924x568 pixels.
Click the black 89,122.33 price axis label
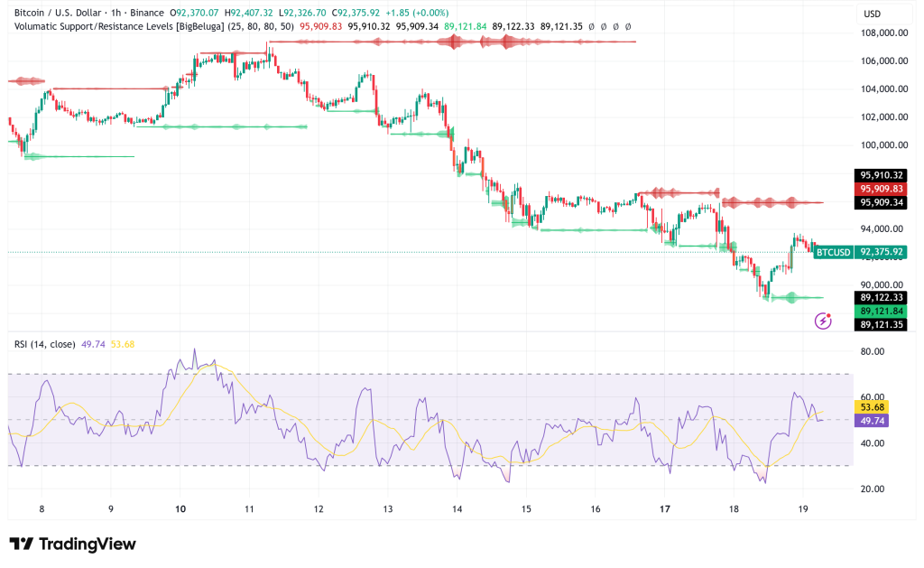click(880, 297)
